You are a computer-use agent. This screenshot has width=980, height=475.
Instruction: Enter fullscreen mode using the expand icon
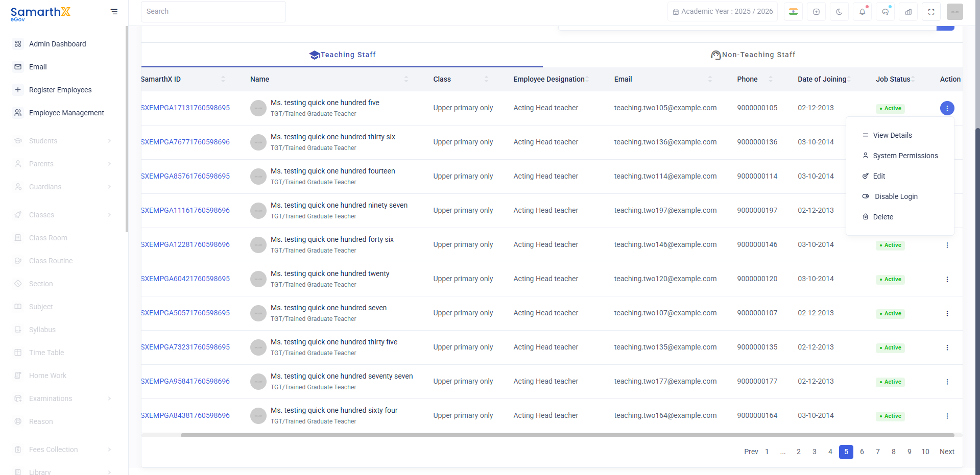(x=931, y=12)
